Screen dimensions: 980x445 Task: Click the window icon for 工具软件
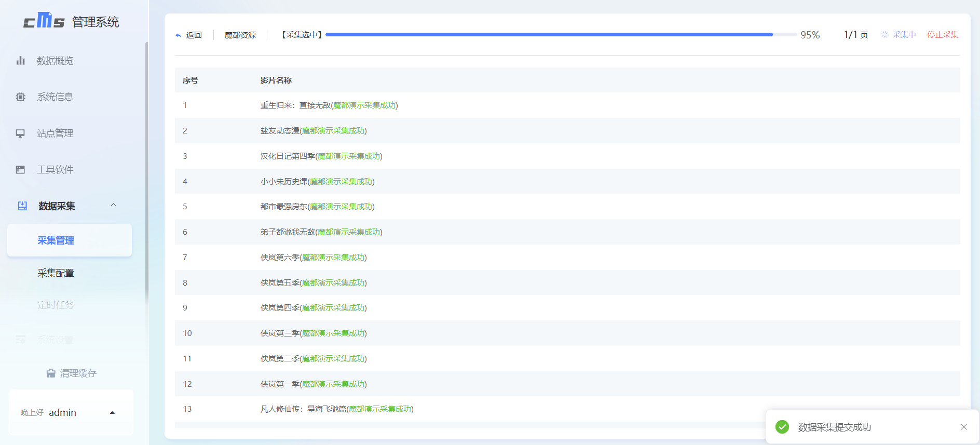pyautogui.click(x=21, y=170)
